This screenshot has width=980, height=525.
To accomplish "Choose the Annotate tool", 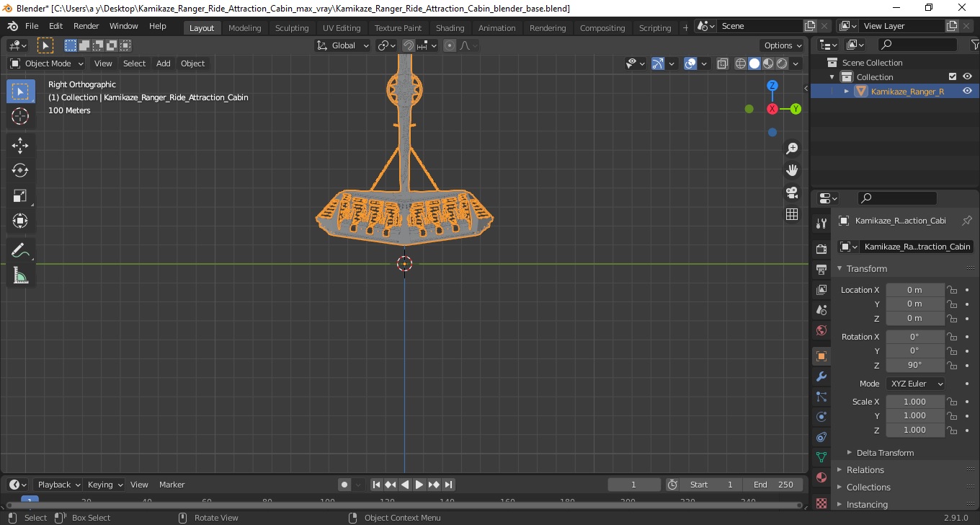I will point(20,251).
